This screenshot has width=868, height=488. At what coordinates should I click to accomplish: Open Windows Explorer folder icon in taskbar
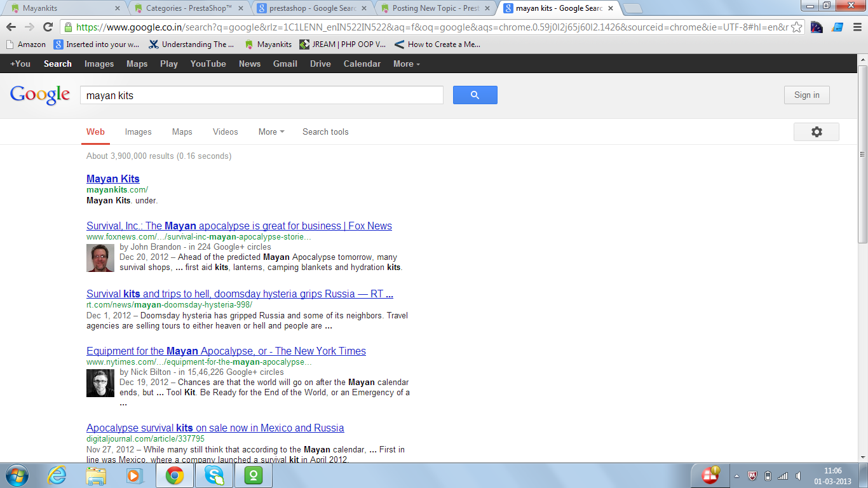tap(96, 475)
